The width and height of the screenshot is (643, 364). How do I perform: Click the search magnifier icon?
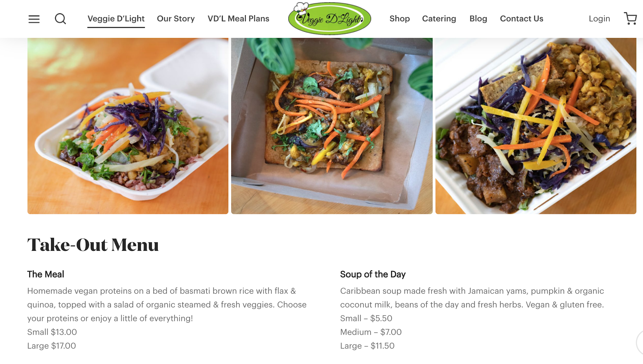(60, 19)
